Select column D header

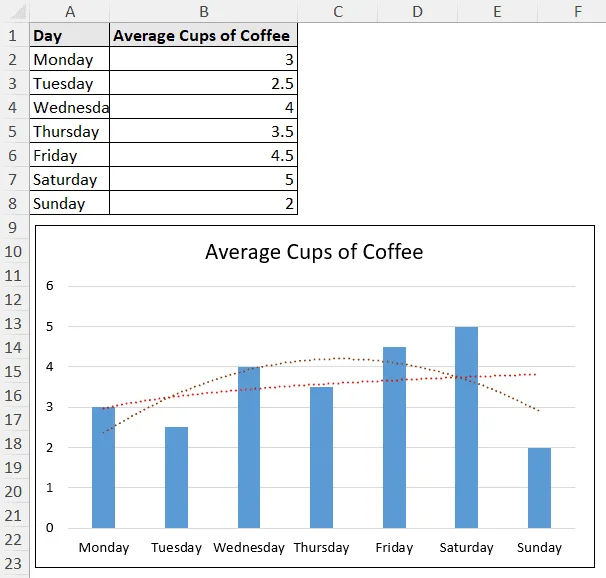(417, 12)
